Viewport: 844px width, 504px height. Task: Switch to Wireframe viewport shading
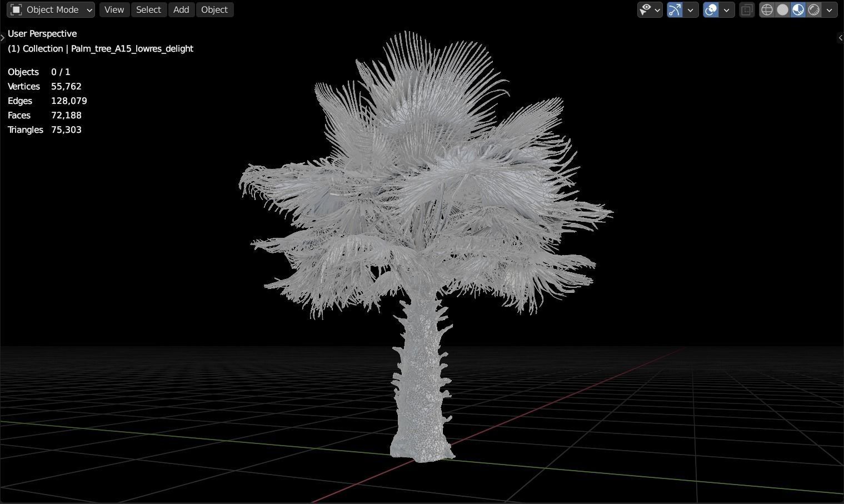[767, 9]
